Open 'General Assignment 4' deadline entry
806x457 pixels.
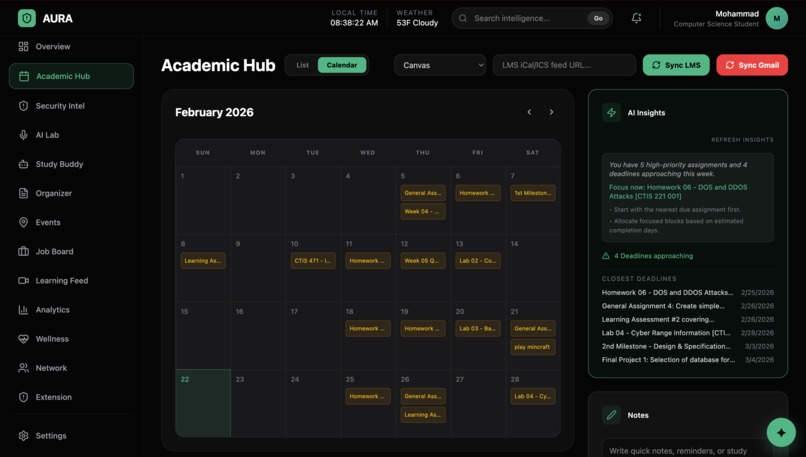[x=687, y=306]
